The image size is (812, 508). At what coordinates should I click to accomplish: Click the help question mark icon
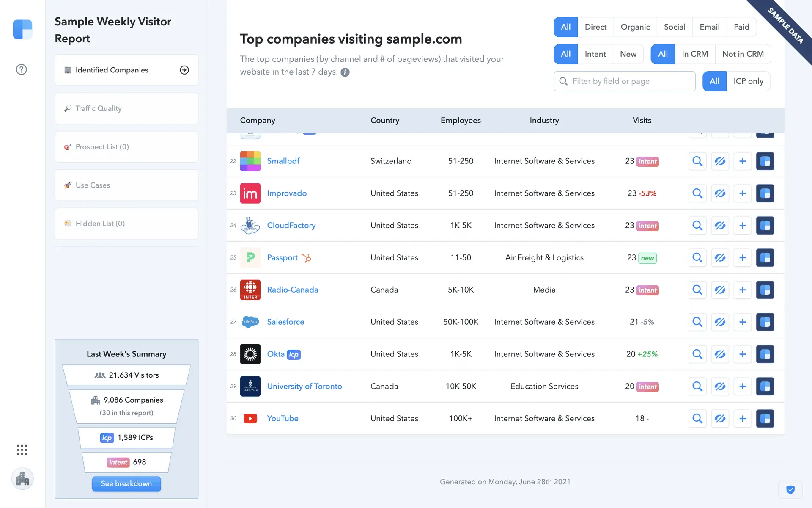point(21,69)
